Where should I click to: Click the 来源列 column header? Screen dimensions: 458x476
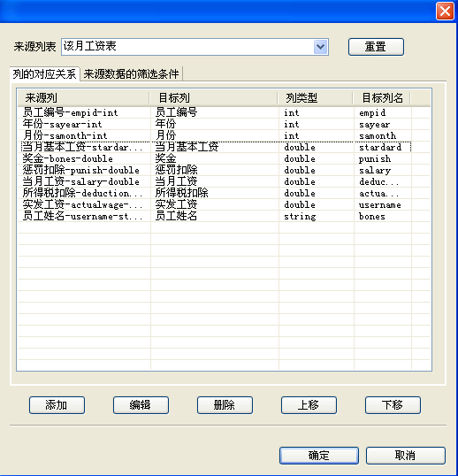coord(83,97)
